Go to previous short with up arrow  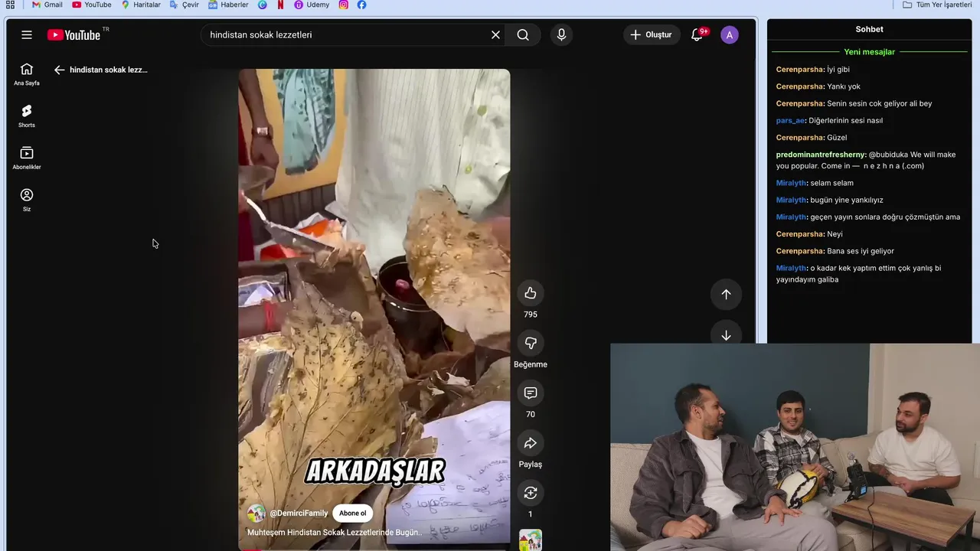726,294
